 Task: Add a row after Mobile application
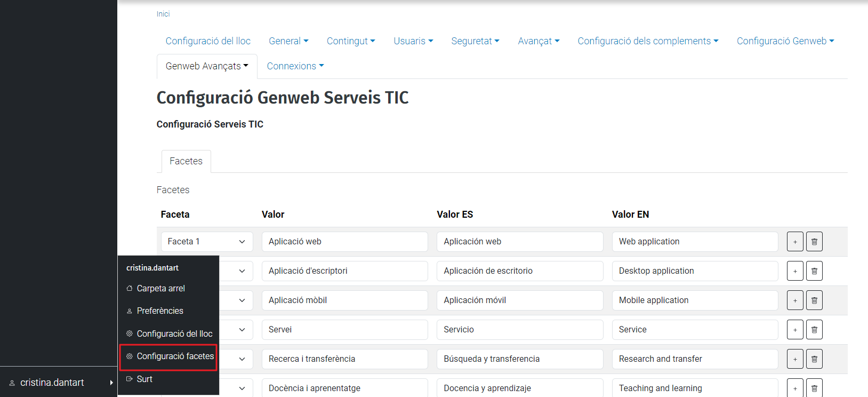pos(795,300)
